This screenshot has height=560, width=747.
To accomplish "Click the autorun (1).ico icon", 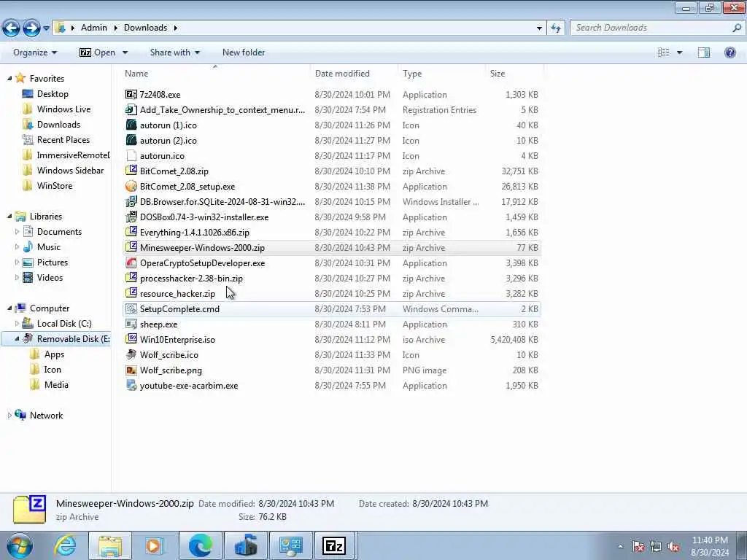I will (131, 125).
